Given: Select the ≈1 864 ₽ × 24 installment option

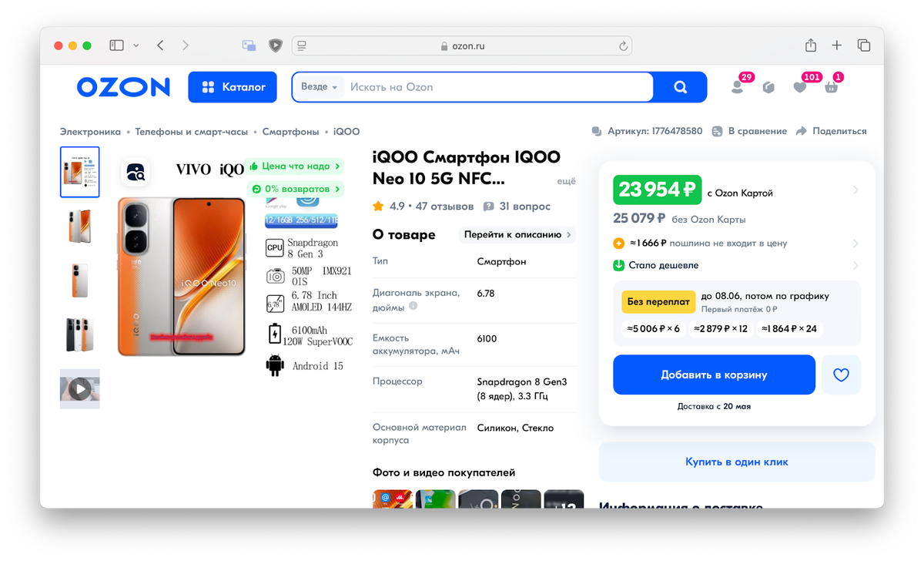Looking at the screenshot, I should (788, 329).
